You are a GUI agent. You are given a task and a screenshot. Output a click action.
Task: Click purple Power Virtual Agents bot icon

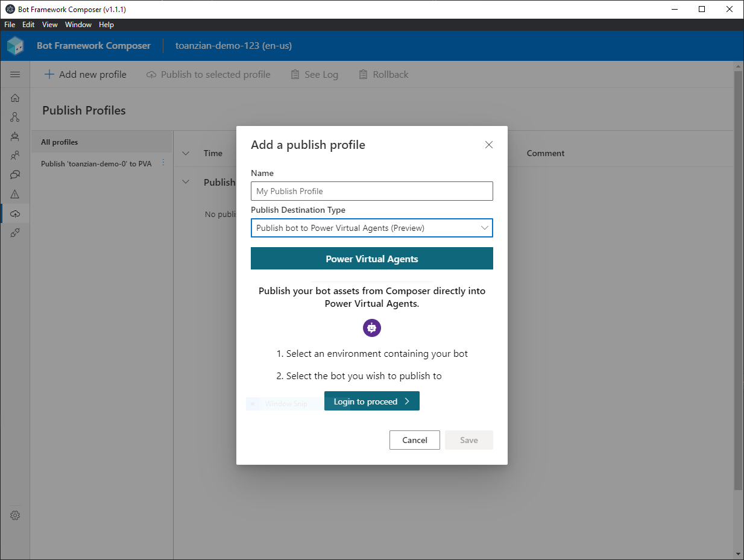[372, 328]
